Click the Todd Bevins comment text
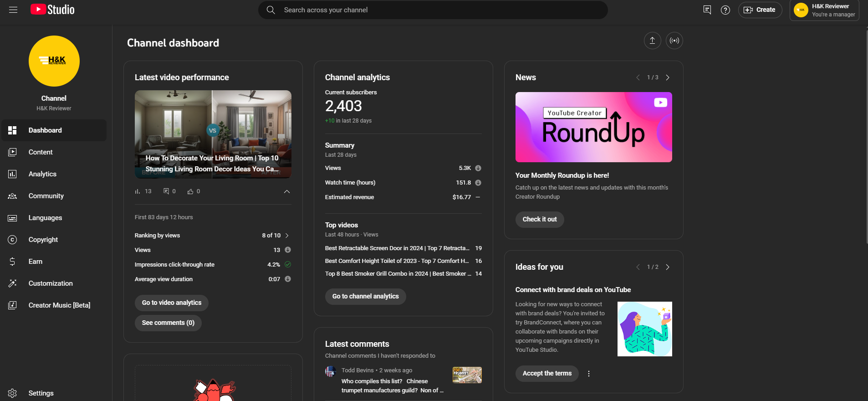The height and width of the screenshot is (401, 868). [392, 386]
